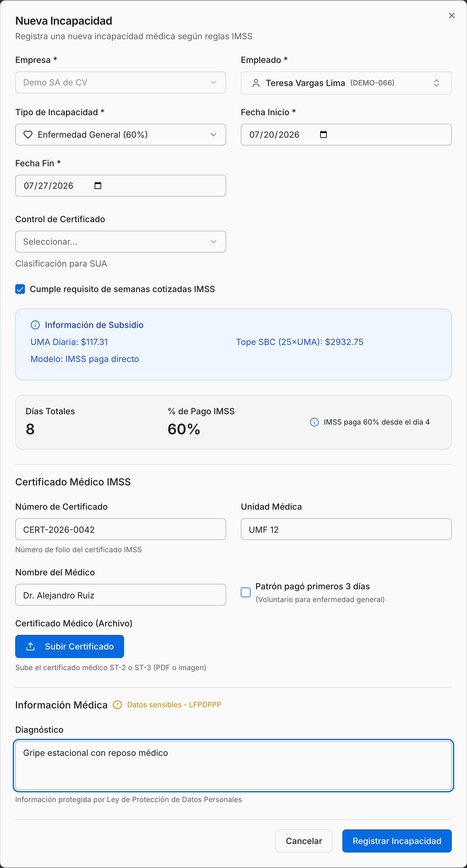Click the info icon beside IMSS paga 60%
Viewport: 467px width, 868px height.
pyautogui.click(x=314, y=422)
